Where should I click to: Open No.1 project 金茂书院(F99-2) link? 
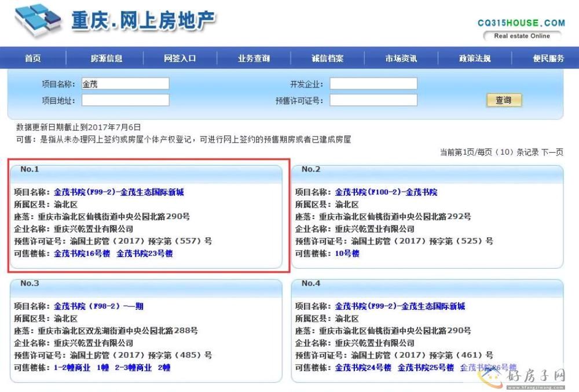119,192
